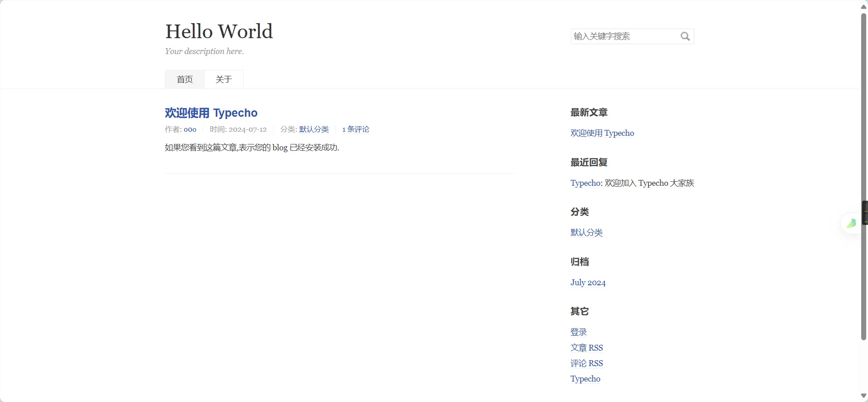Open the July 2024 archive
This screenshot has width=868, height=402.
(588, 283)
